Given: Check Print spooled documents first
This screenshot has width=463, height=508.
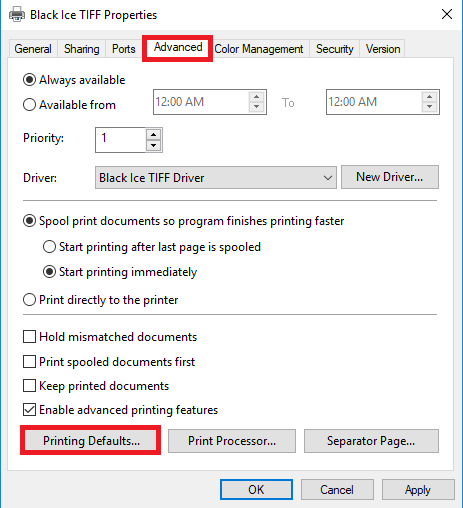Looking at the screenshot, I should point(29,362).
